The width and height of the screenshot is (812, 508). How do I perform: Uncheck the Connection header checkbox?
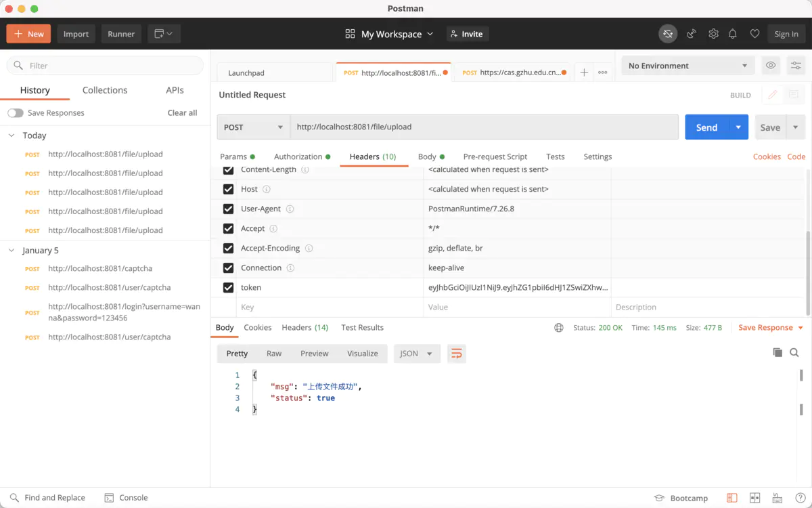[228, 268]
